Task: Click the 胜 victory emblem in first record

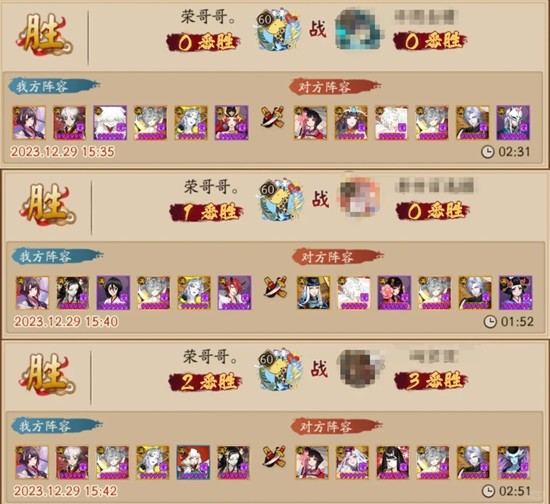Action: click(x=44, y=35)
